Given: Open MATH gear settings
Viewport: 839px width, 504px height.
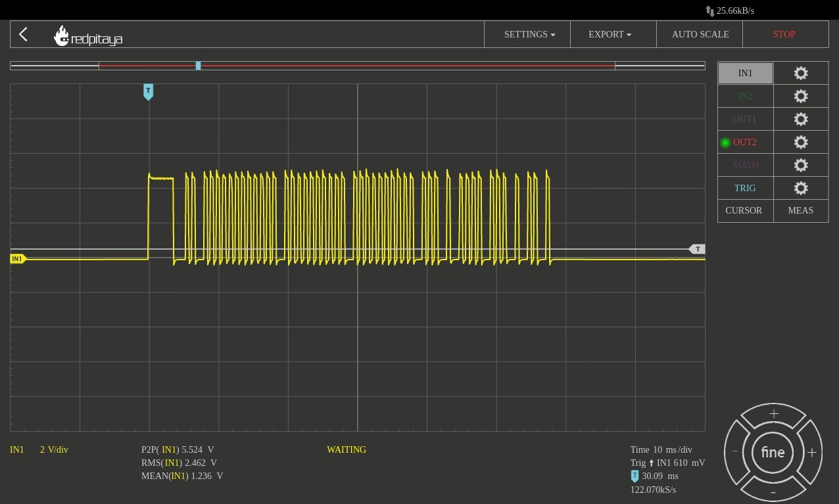Looking at the screenshot, I should click(x=801, y=165).
